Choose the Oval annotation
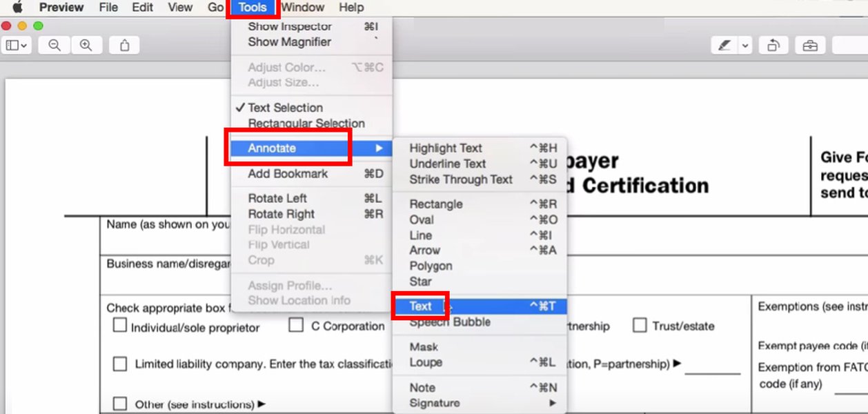Image resolution: width=868 pixels, height=414 pixels. click(480, 220)
